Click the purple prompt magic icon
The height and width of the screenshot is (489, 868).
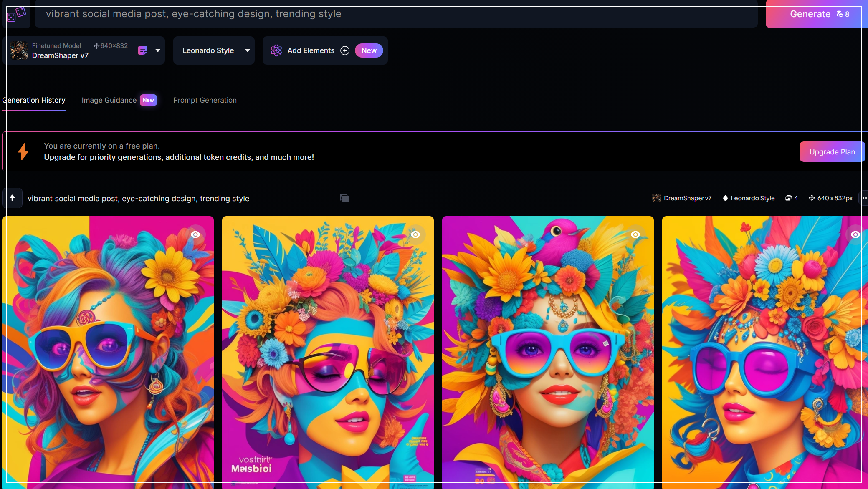pos(143,50)
